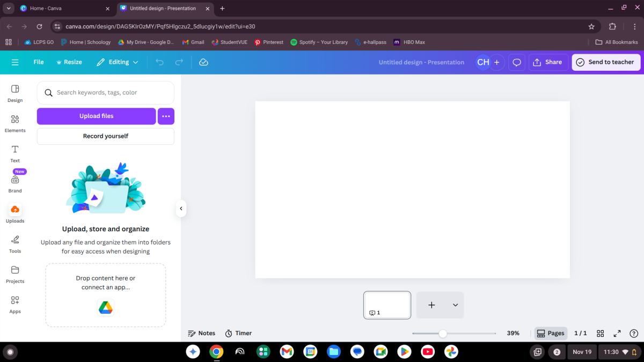The width and height of the screenshot is (644, 362).
Task: Click the Upload files button
Action: [97, 116]
